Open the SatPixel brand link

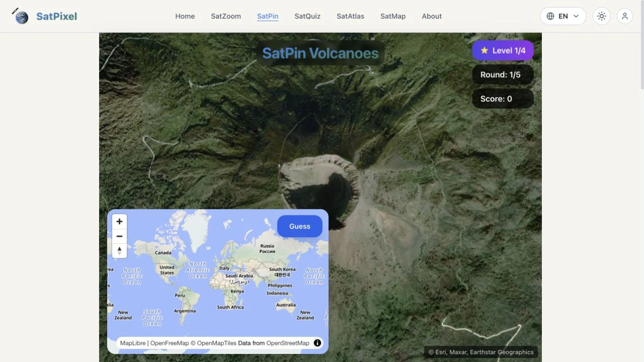57,16
